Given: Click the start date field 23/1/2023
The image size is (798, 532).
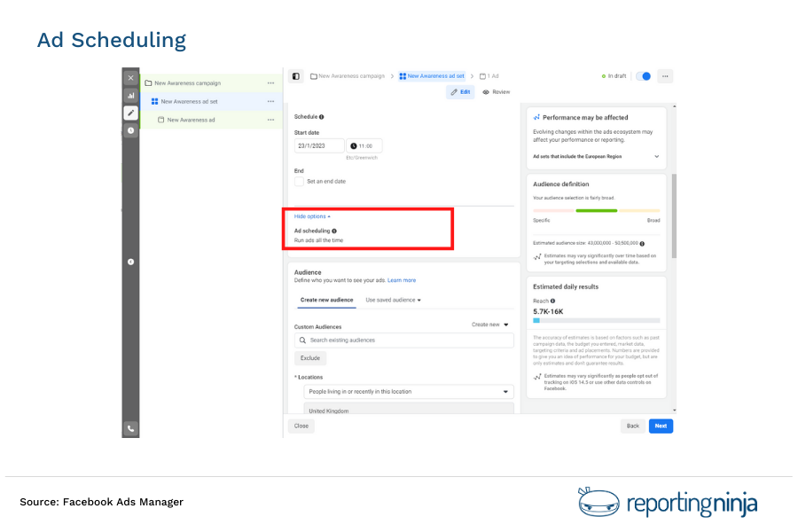Looking at the screenshot, I should pos(319,145).
